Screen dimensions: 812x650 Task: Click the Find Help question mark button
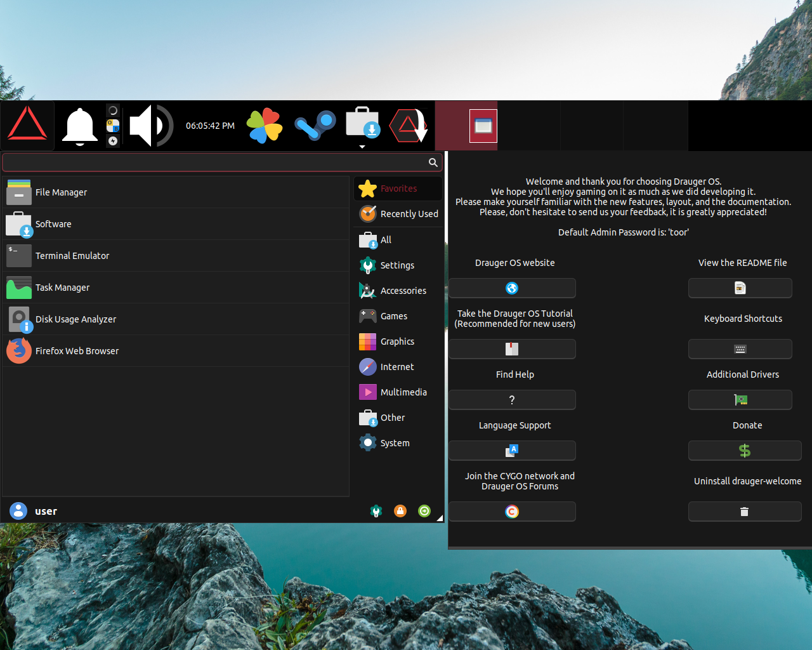pyautogui.click(x=512, y=400)
